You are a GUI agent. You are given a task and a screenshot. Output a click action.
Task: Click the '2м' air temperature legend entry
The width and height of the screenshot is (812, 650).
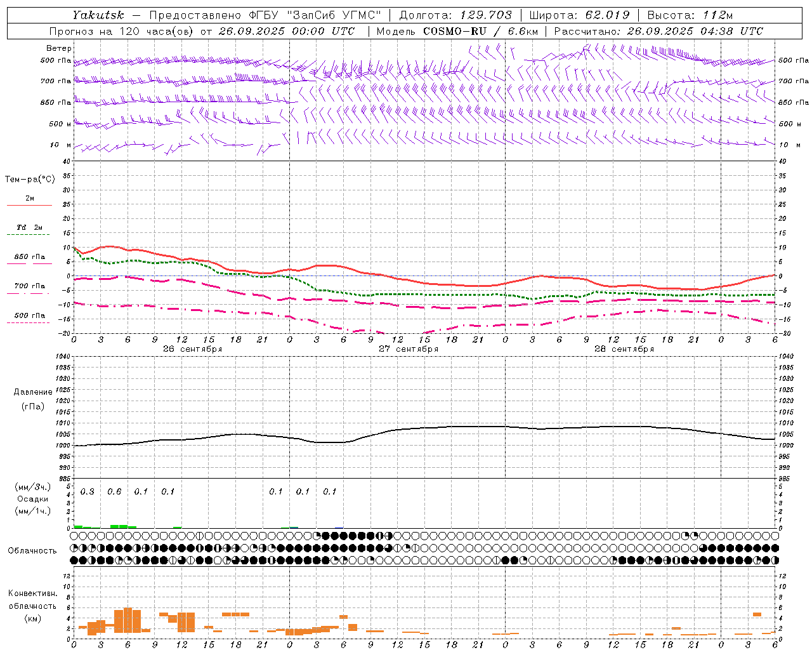click(30, 199)
